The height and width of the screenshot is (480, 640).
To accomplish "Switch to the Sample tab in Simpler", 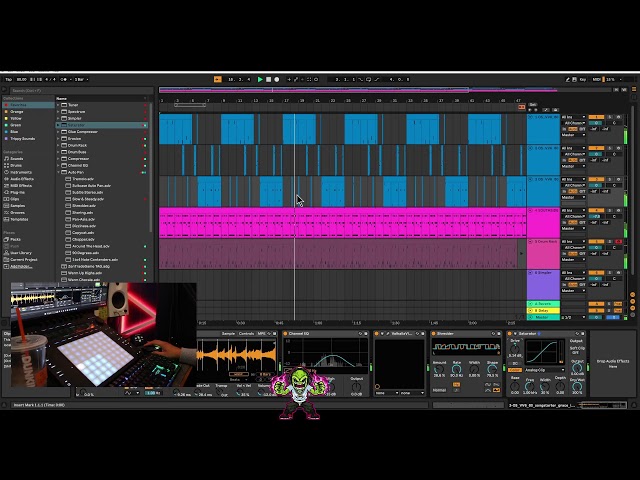I will point(228,333).
